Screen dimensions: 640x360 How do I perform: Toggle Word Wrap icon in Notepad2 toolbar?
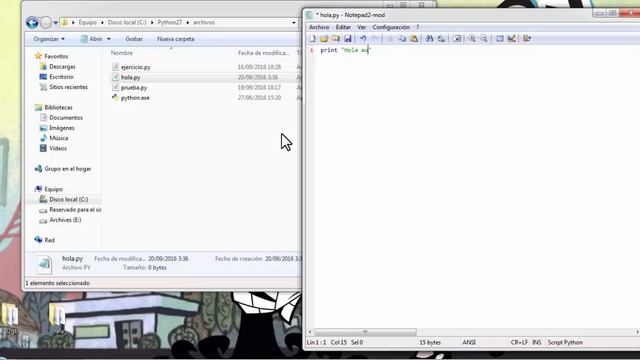click(457, 39)
